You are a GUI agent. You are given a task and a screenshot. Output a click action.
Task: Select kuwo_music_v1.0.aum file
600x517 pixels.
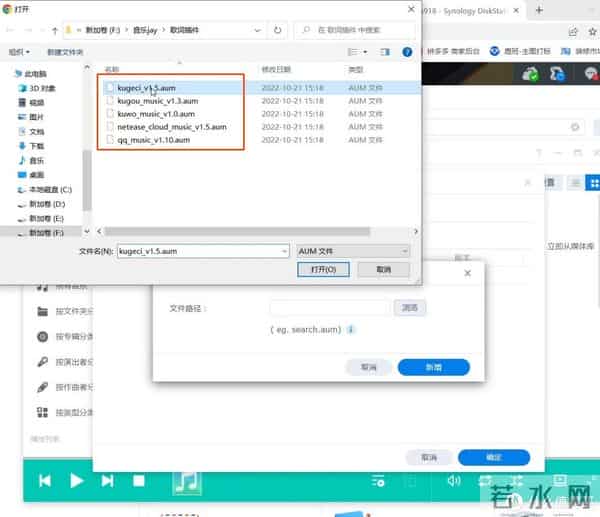(x=156, y=114)
